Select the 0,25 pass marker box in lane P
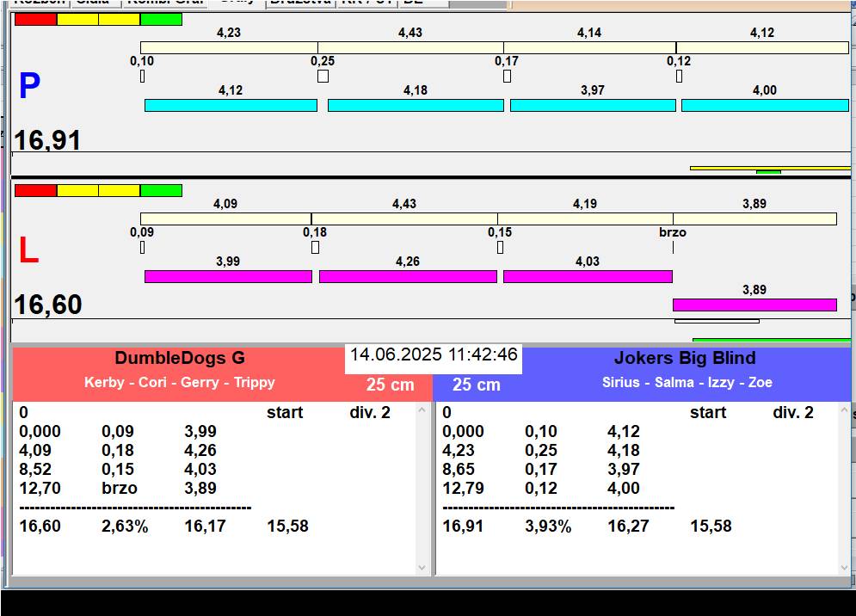The width and height of the screenshot is (856, 616). pyautogui.click(x=323, y=77)
